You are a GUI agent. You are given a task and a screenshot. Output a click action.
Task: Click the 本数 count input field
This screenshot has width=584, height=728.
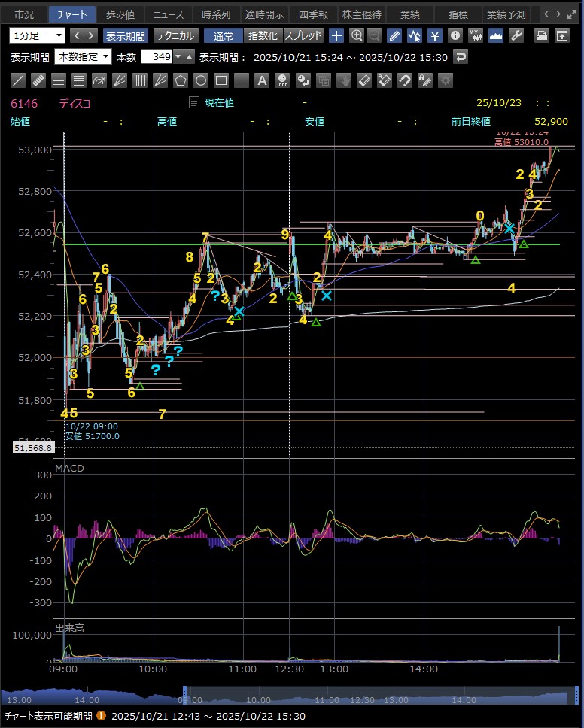pos(157,57)
